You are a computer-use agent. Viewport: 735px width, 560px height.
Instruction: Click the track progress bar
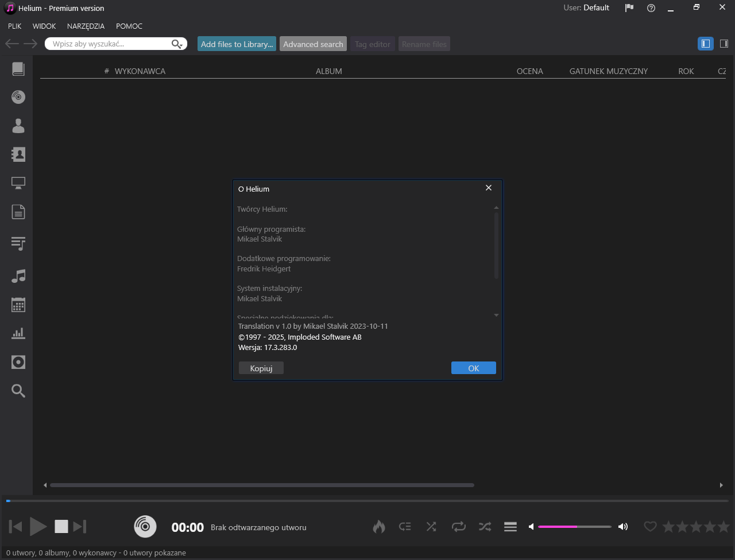point(367,501)
